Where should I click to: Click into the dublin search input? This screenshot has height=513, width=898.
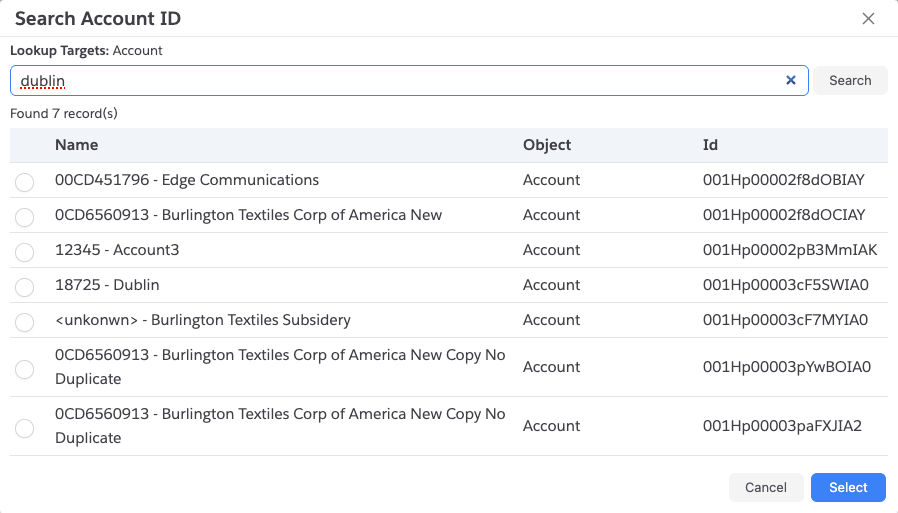400,81
